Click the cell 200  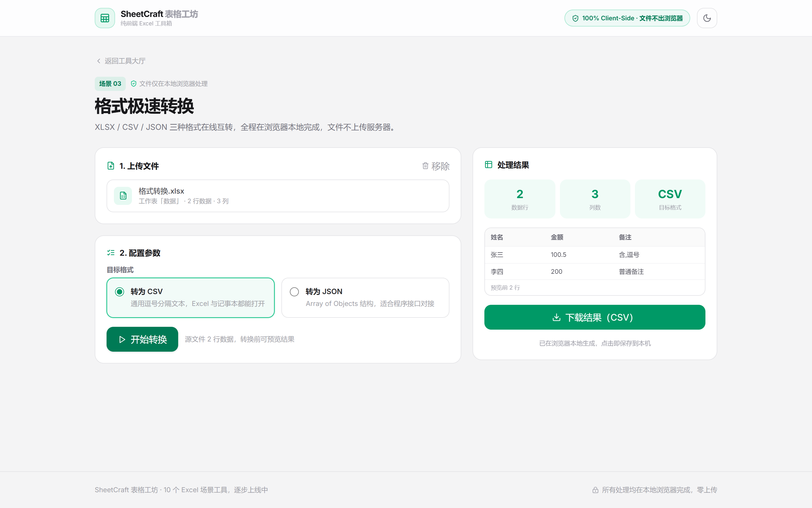pyautogui.click(x=556, y=271)
